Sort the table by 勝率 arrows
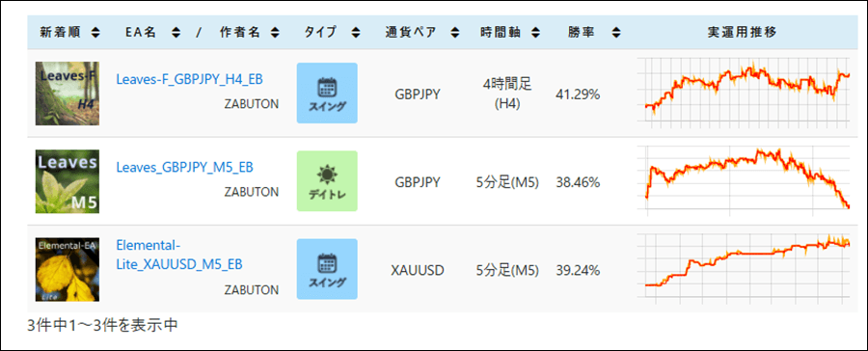Viewport: 868px width, 351px height. click(x=616, y=33)
